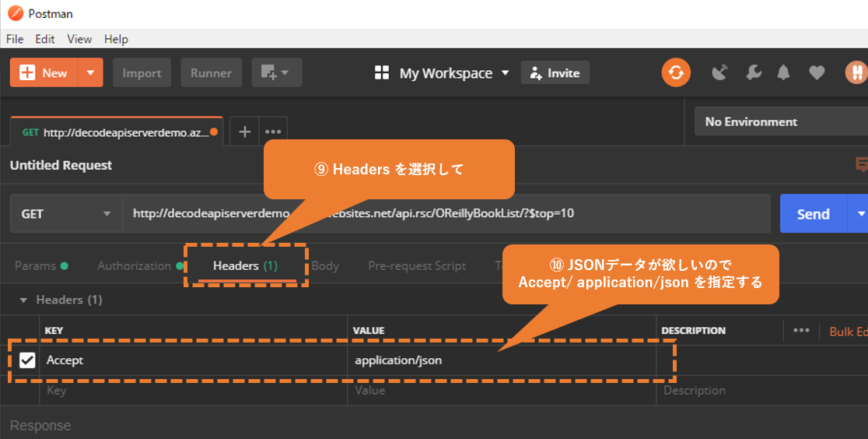Click the Response section label
Screen dimensions: 868x439
coord(40,426)
